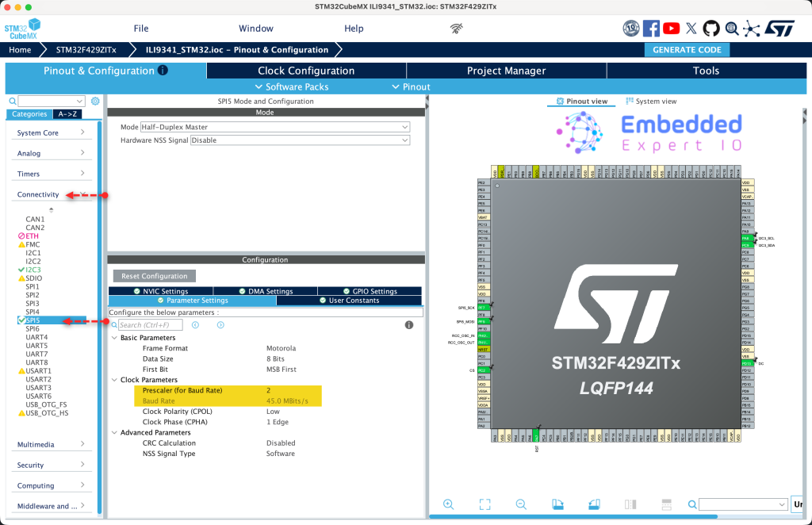The image size is (812, 525).
Task: Expand the Multimedia category
Action: coord(52,444)
